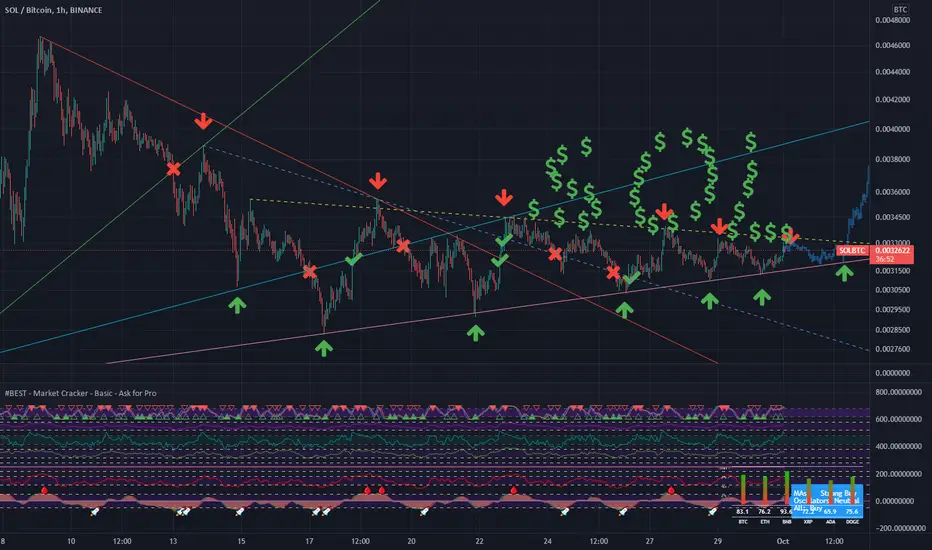Click the Oscillators Neutral line in the blue label
Viewport: 932px width, 550px height.
point(826,501)
